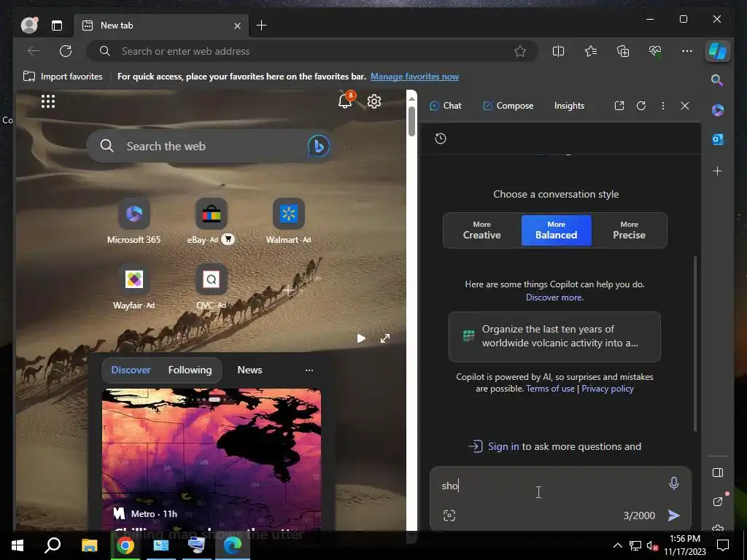Open a new tab with plus button

[262, 26]
